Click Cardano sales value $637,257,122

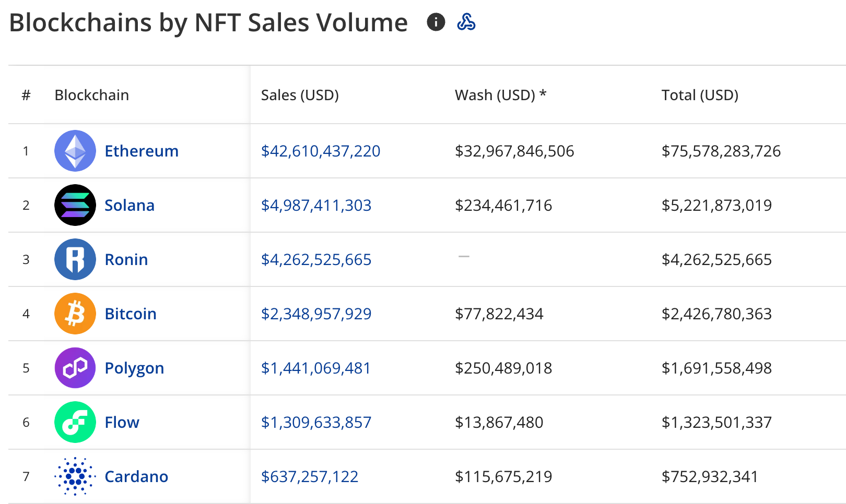pos(310,477)
